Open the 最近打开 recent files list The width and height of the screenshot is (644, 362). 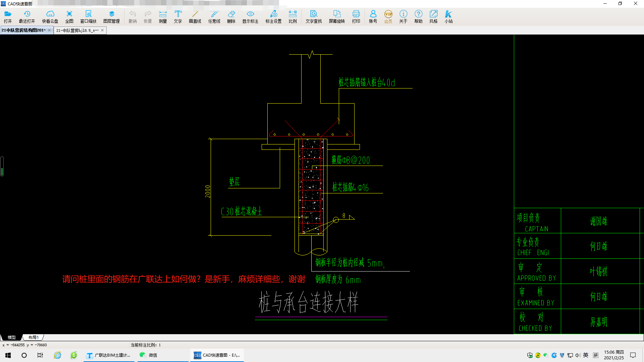[x=27, y=16]
